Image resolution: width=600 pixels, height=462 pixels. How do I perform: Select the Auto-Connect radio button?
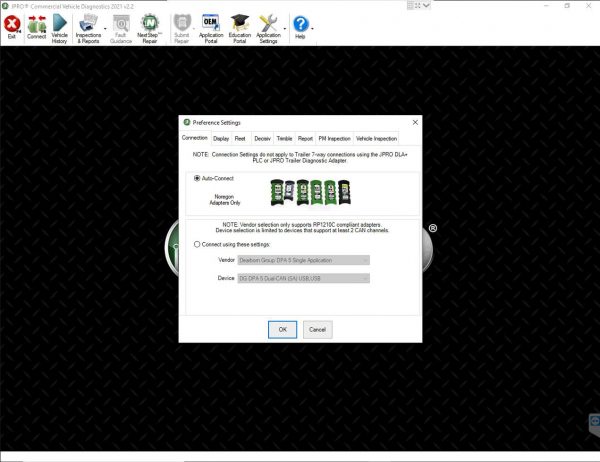tap(197, 178)
